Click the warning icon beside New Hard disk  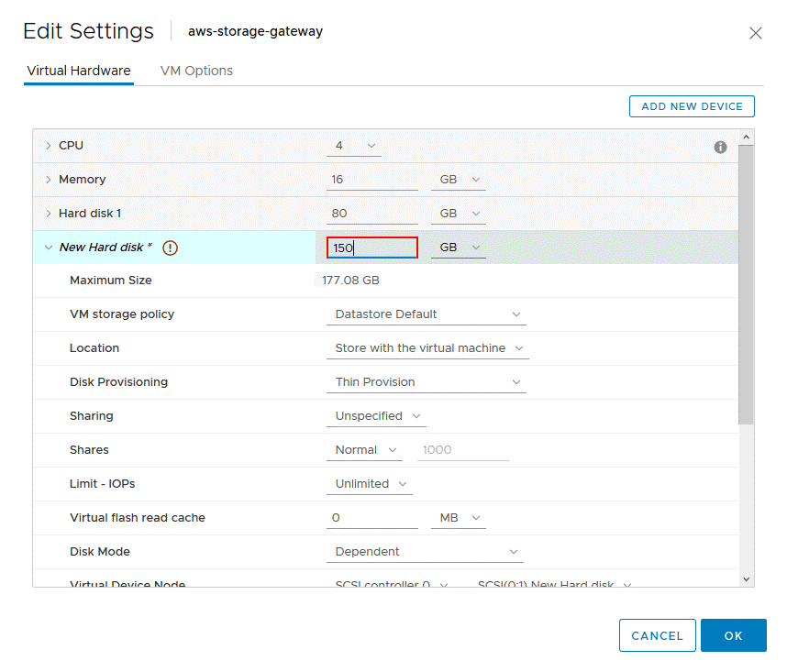click(x=169, y=247)
